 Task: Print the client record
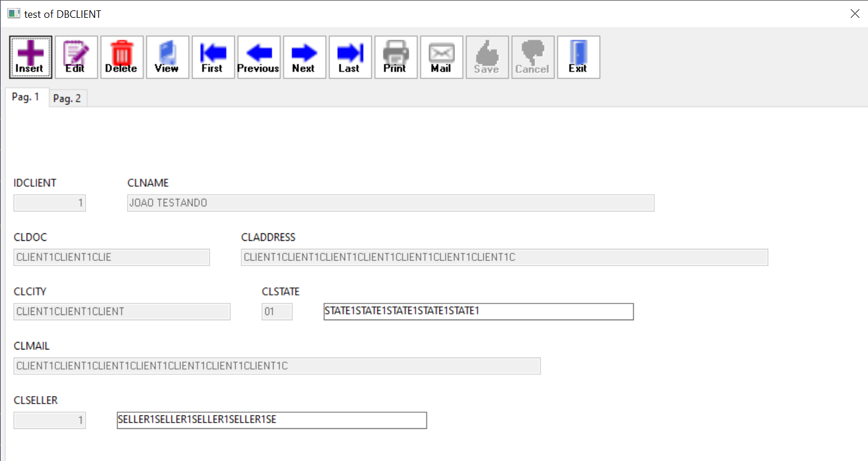[x=396, y=57]
